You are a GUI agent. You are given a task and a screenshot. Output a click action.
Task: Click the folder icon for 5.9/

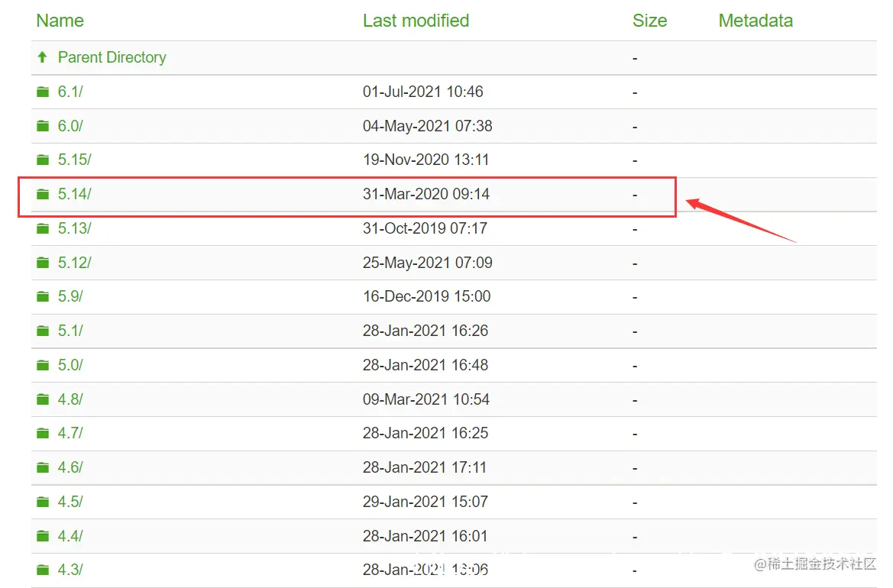[x=43, y=296]
